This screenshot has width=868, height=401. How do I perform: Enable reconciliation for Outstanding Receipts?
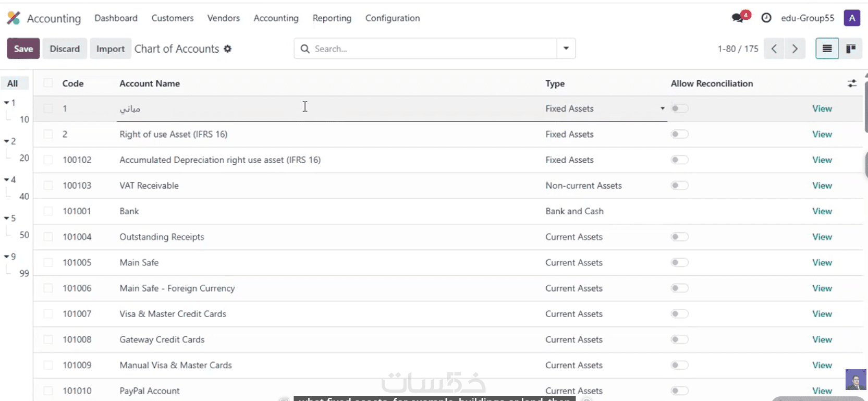pos(679,237)
